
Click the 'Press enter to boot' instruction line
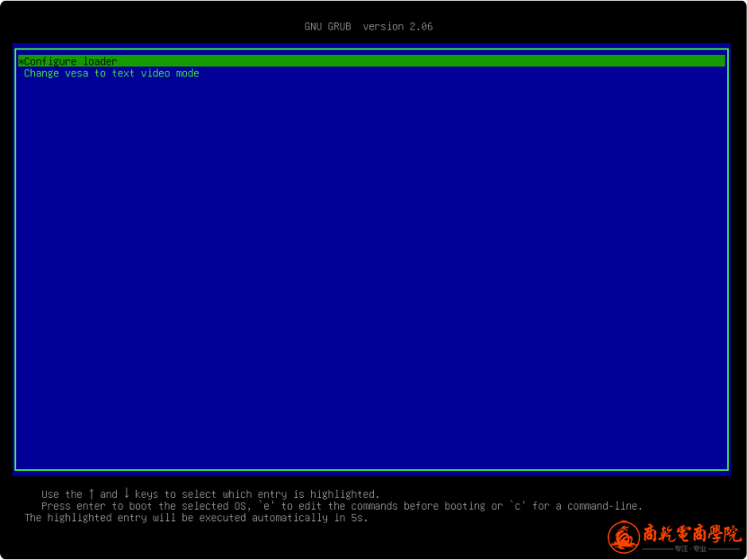pos(342,506)
